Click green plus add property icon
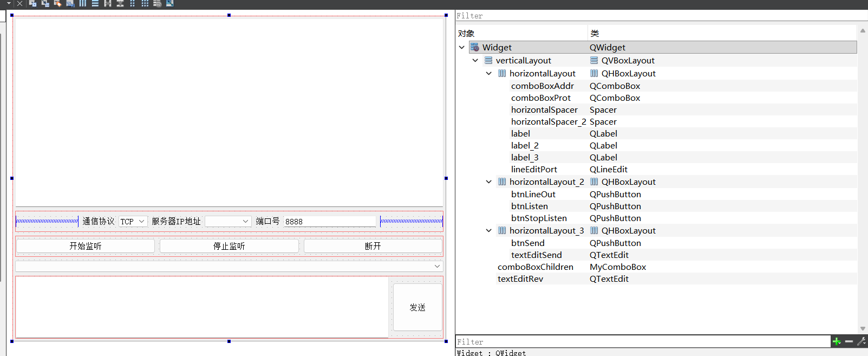Image resolution: width=868 pixels, height=356 pixels. click(837, 341)
